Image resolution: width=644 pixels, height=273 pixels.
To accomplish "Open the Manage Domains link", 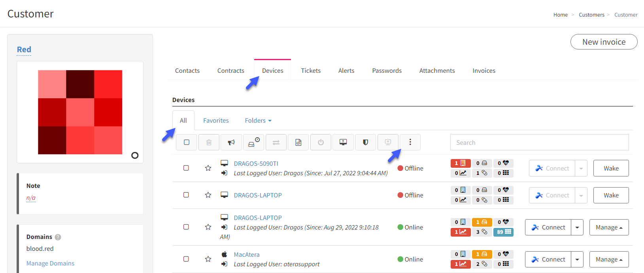I will click(x=50, y=264).
